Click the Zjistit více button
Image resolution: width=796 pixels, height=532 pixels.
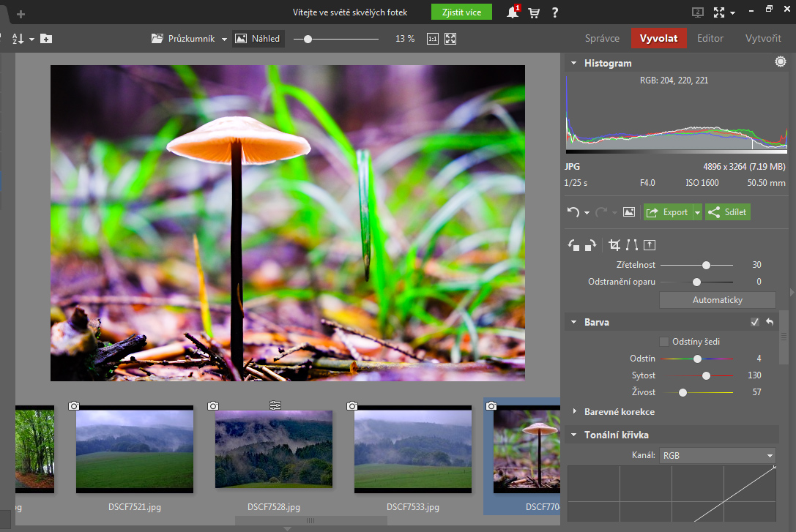click(x=461, y=12)
